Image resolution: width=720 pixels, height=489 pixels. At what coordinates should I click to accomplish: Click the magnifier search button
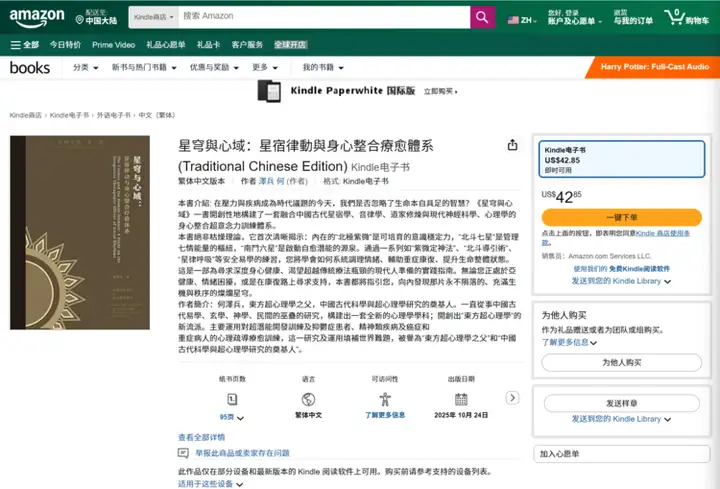coord(482,17)
